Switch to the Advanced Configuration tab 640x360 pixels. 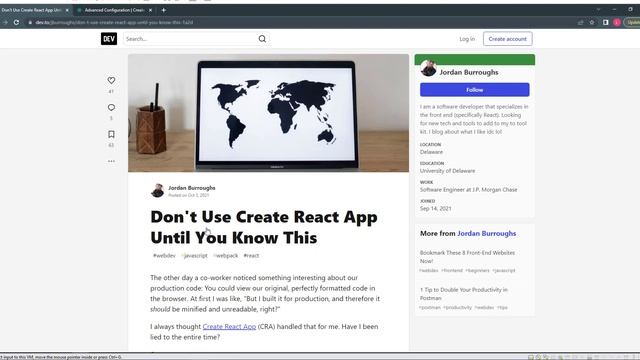point(114,10)
